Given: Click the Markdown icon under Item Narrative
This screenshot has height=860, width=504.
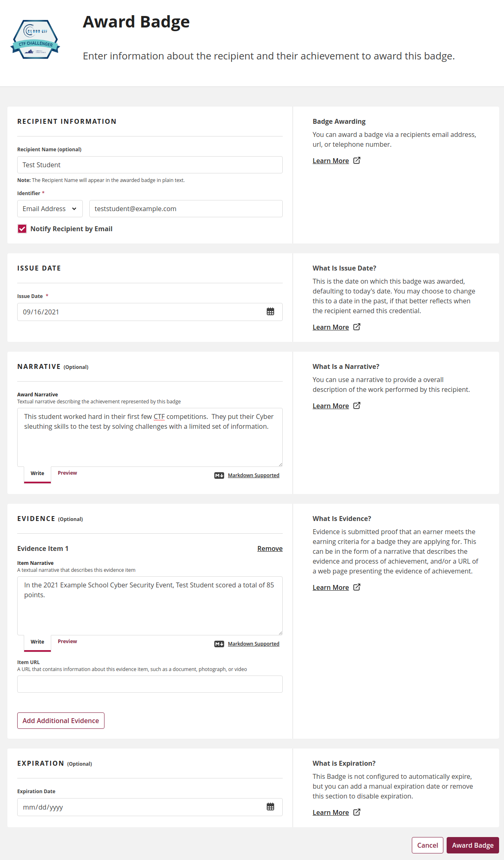Looking at the screenshot, I should pyautogui.click(x=219, y=644).
